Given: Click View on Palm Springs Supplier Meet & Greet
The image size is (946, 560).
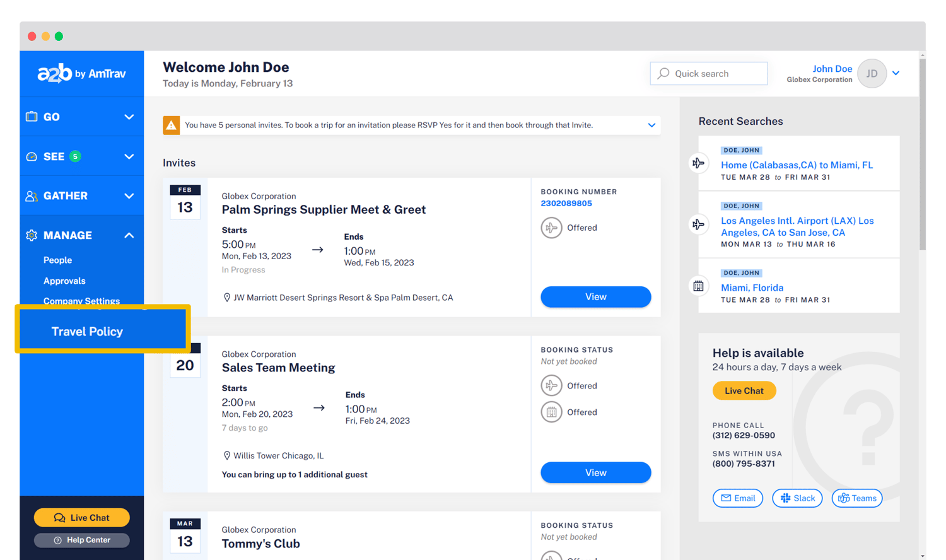Looking at the screenshot, I should (x=595, y=296).
